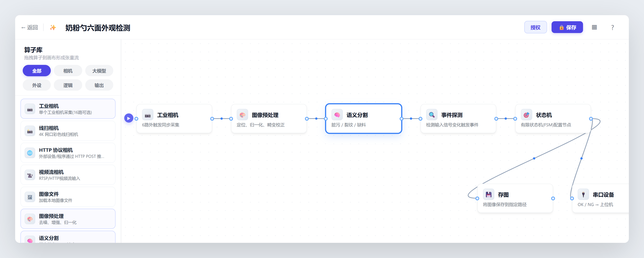This screenshot has width=644, height=258.
Task: Click palette icon of 图像预处理 library item
Action: pos(30,219)
